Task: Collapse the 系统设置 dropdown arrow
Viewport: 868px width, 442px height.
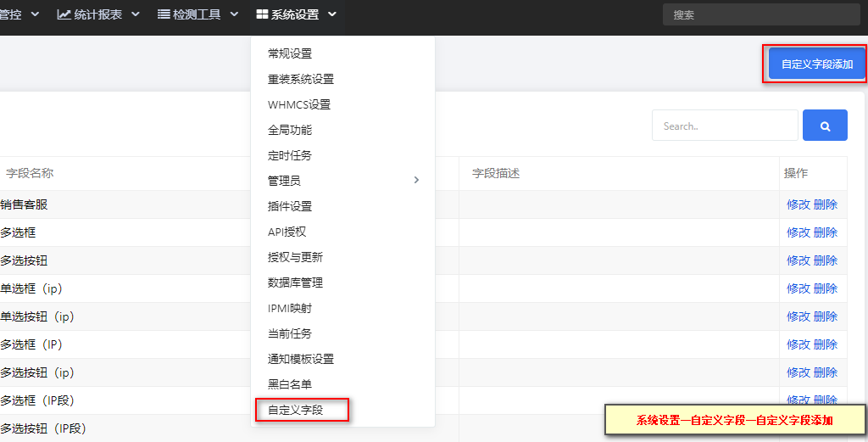Action: pyautogui.click(x=332, y=14)
